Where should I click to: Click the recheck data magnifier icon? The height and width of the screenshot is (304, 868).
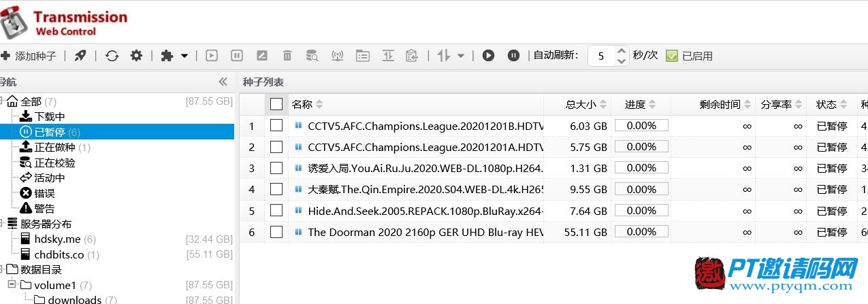coord(312,56)
